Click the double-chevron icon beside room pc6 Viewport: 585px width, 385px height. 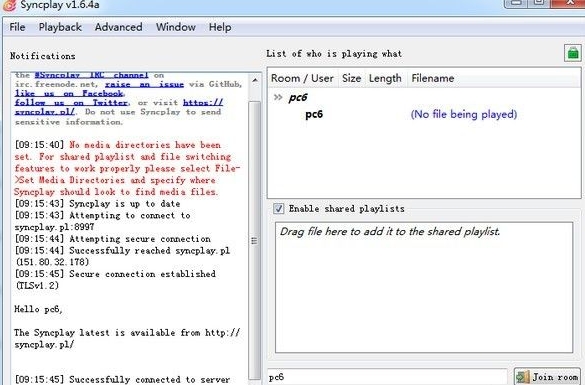tap(278, 97)
